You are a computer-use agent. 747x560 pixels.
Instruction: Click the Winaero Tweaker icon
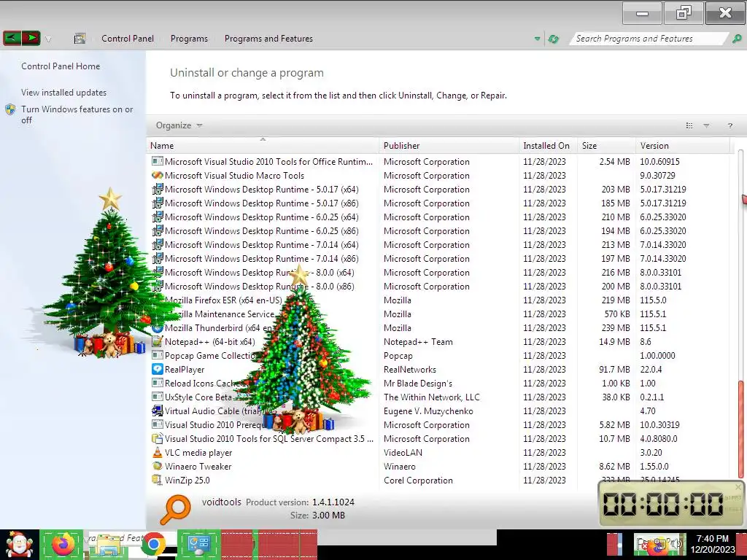point(158,466)
